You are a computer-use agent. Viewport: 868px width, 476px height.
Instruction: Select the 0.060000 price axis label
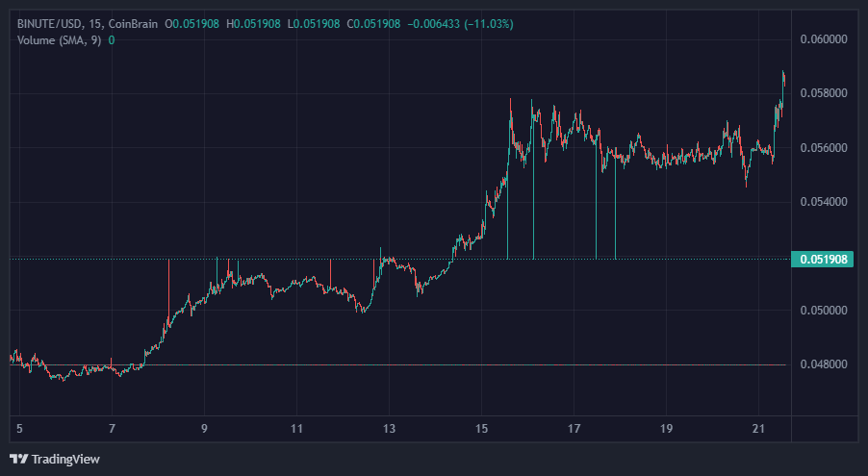click(824, 38)
